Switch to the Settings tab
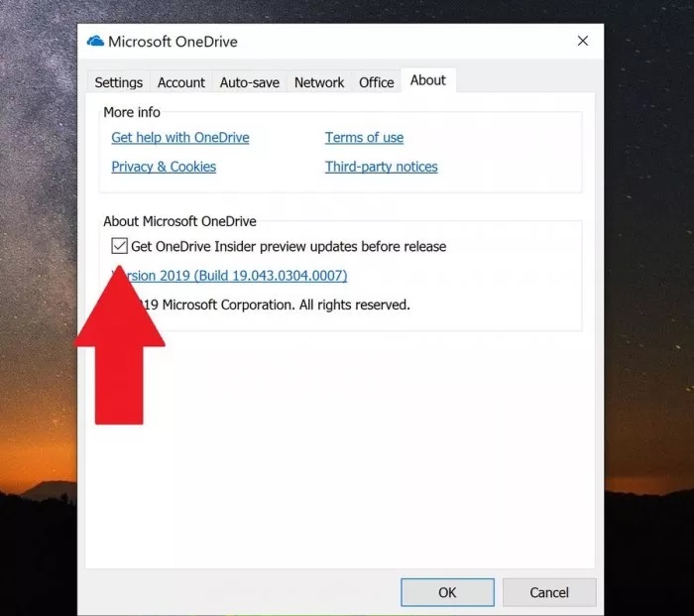 tap(119, 82)
